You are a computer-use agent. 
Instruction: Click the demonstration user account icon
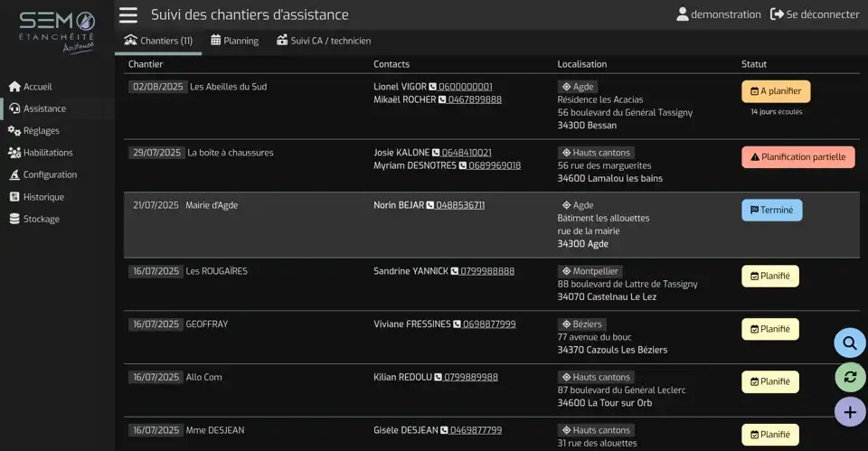pyautogui.click(x=683, y=14)
